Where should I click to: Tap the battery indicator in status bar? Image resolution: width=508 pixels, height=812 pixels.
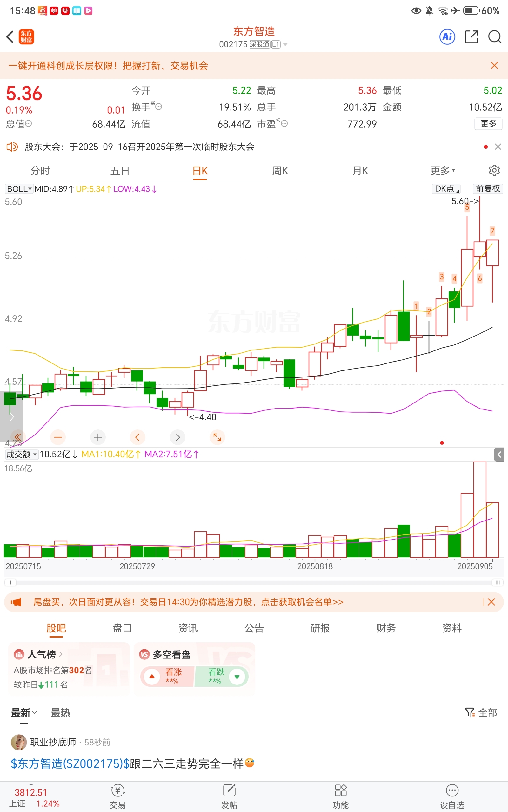[471, 11]
